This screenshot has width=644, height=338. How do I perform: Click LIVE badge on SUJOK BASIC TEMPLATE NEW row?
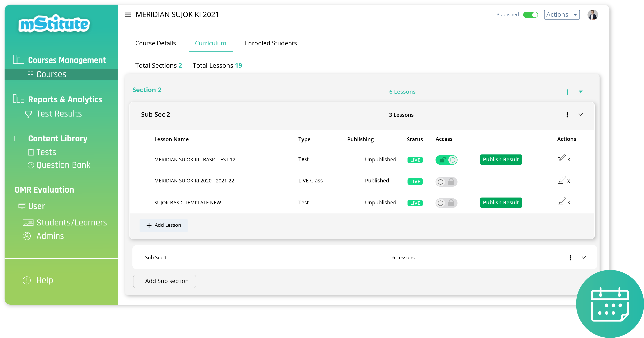coord(415,203)
